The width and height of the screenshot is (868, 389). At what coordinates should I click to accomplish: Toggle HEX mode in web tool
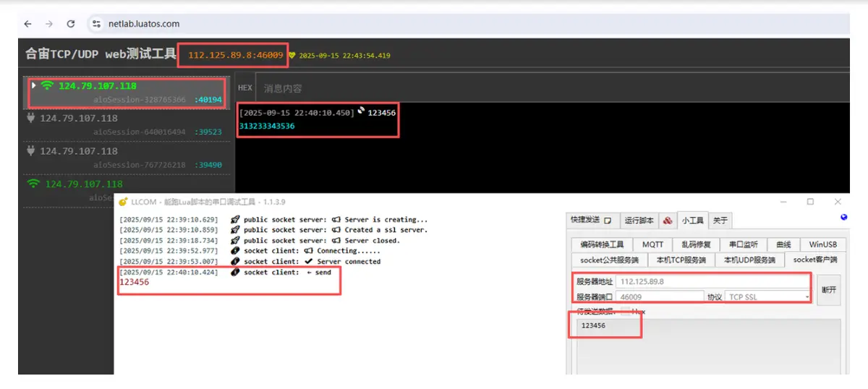coord(245,87)
